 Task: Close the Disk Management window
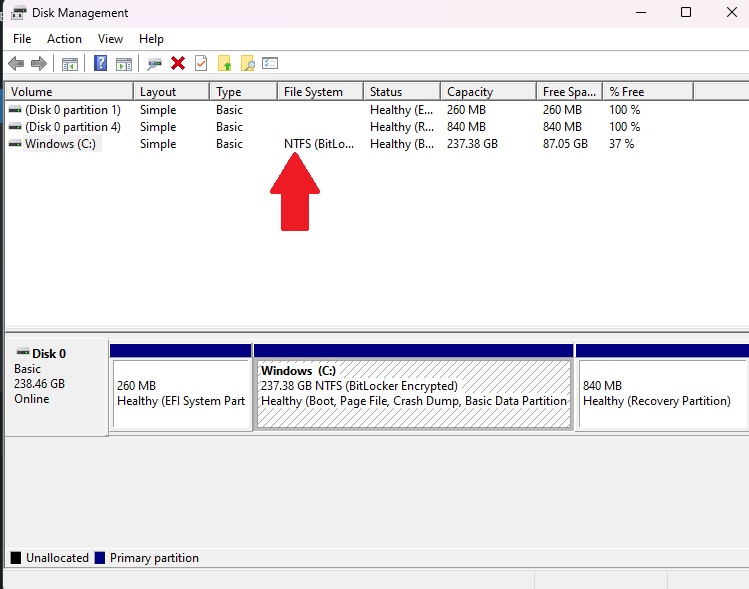coord(732,12)
